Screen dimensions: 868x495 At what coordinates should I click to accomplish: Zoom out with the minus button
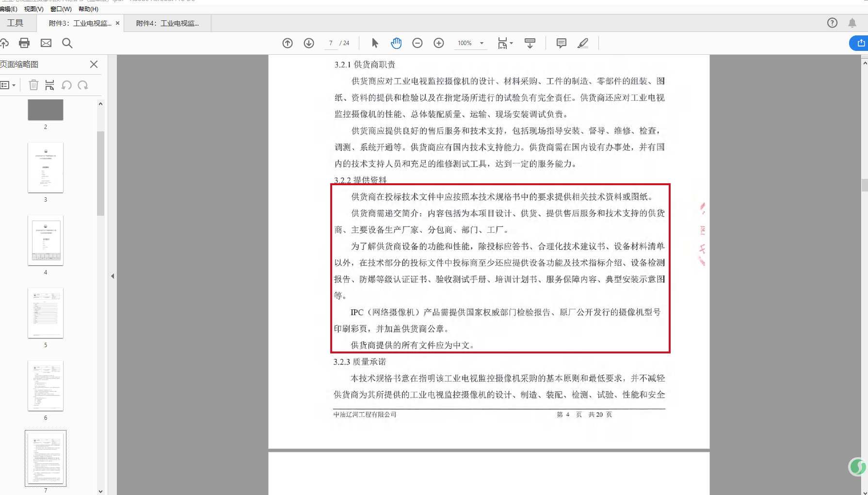click(418, 43)
